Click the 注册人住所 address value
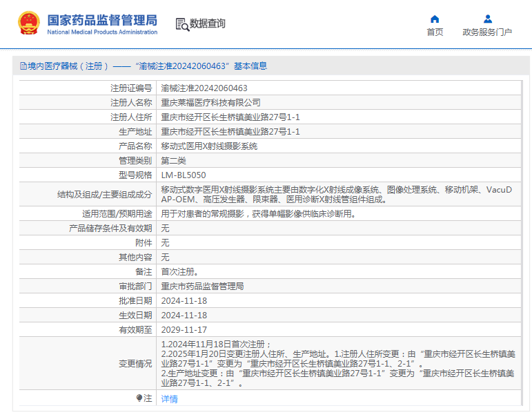532x417 pixels. (x=230, y=117)
